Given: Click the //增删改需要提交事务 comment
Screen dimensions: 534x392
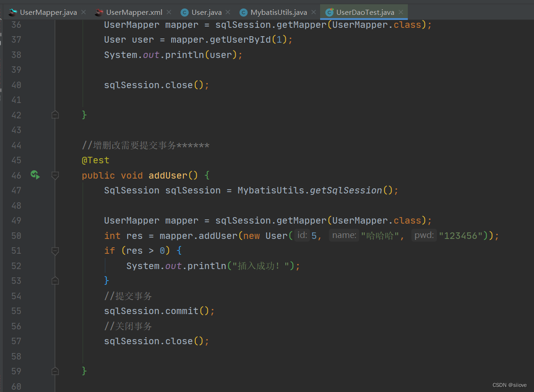Looking at the screenshot, I should tap(146, 145).
